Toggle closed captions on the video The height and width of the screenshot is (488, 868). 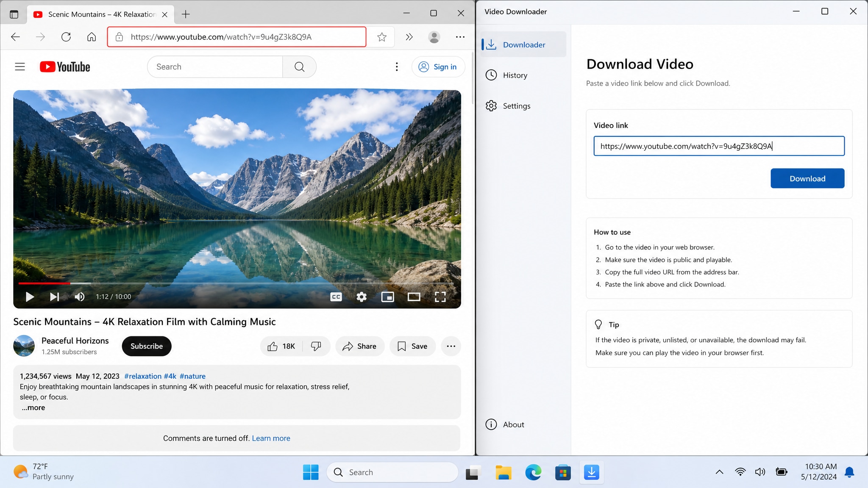pos(336,297)
